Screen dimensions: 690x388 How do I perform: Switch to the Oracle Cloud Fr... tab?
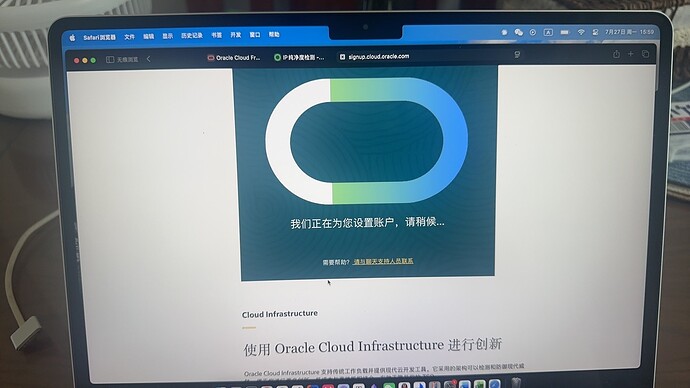click(x=234, y=58)
